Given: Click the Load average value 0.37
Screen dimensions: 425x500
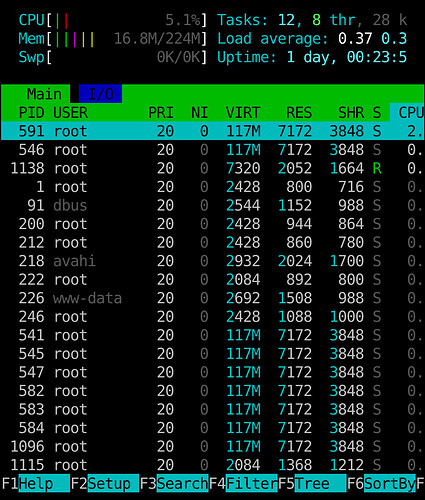Looking at the screenshot, I should point(355,39).
